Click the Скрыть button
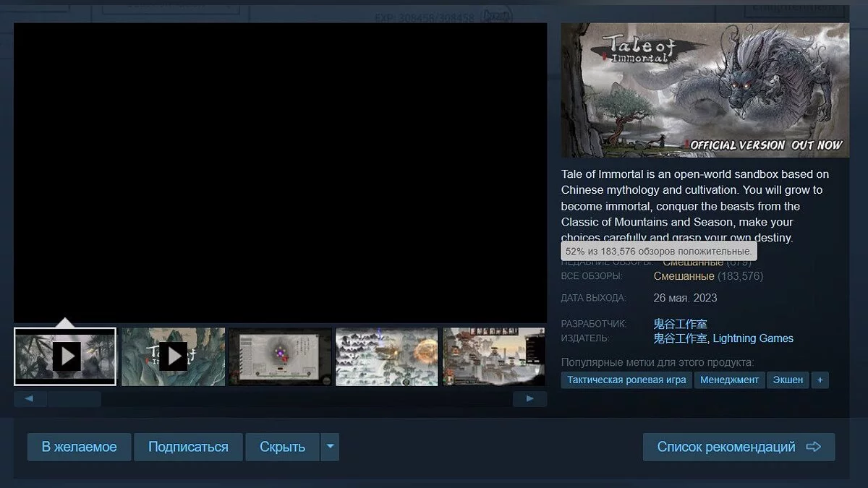 [x=282, y=447]
